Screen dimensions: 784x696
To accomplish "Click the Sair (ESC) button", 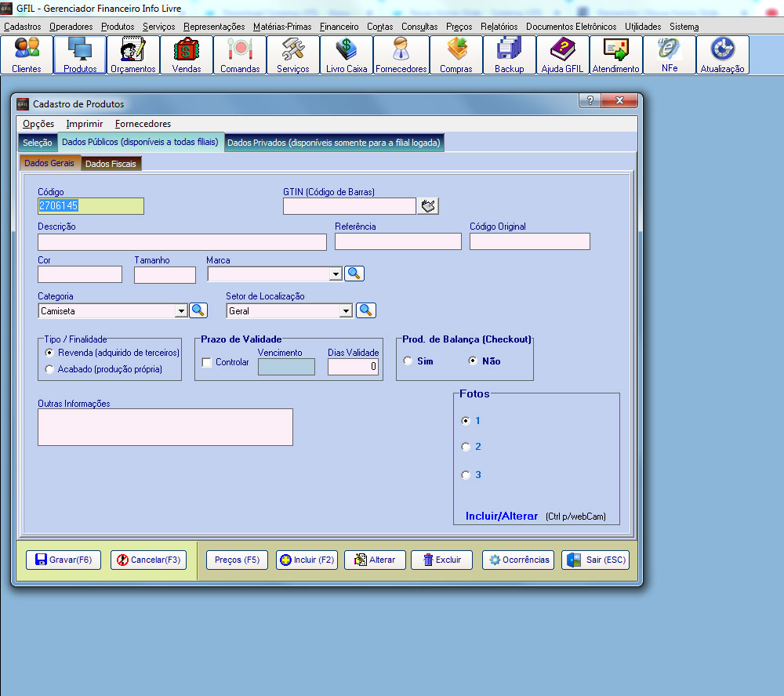I will click(596, 560).
